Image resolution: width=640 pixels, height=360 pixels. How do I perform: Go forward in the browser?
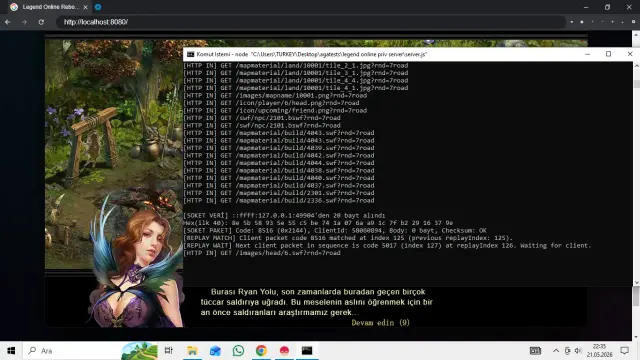(x=24, y=22)
